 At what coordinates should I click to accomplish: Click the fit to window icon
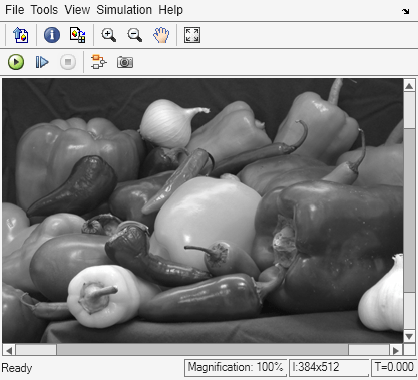192,35
